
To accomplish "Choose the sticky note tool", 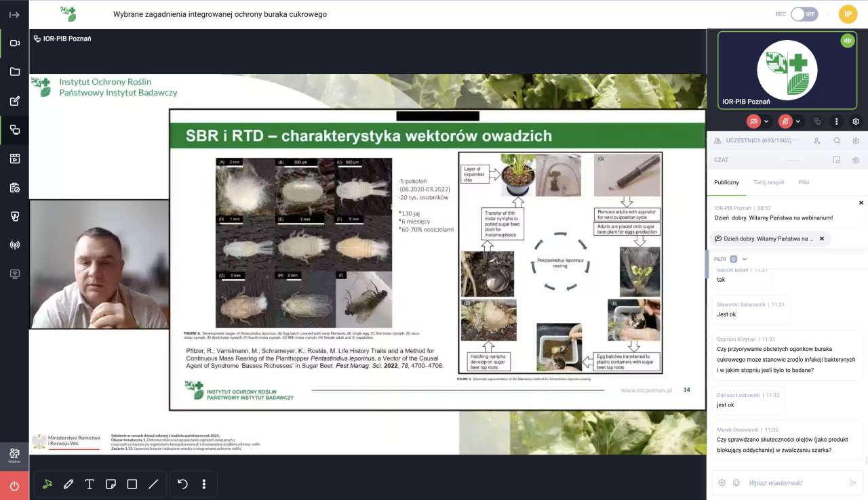I will click(111, 484).
